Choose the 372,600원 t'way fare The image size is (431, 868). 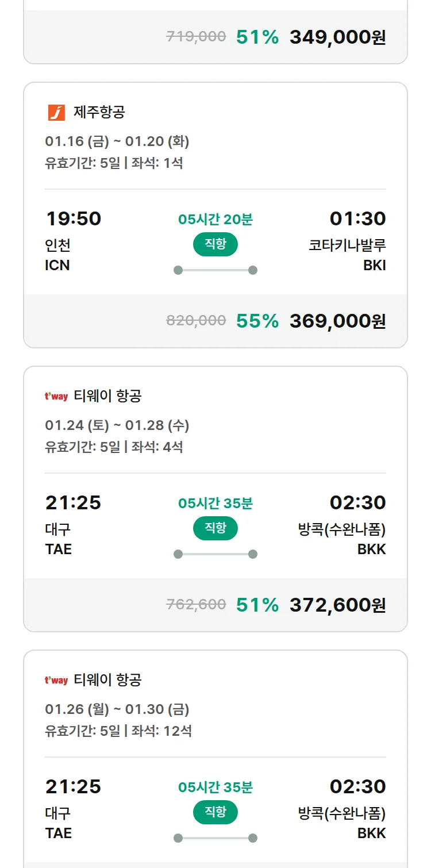pos(337,605)
